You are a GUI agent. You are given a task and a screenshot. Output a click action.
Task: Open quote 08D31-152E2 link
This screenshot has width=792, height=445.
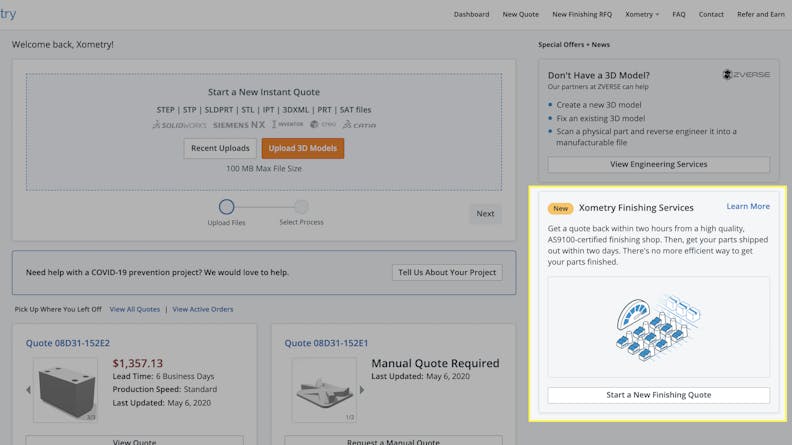68,343
